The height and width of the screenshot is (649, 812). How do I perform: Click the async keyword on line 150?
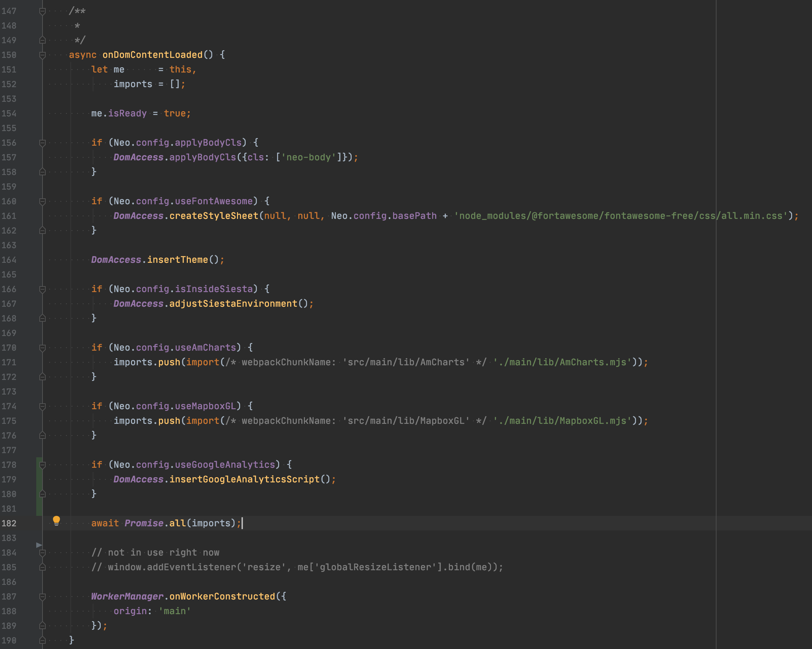coord(83,55)
